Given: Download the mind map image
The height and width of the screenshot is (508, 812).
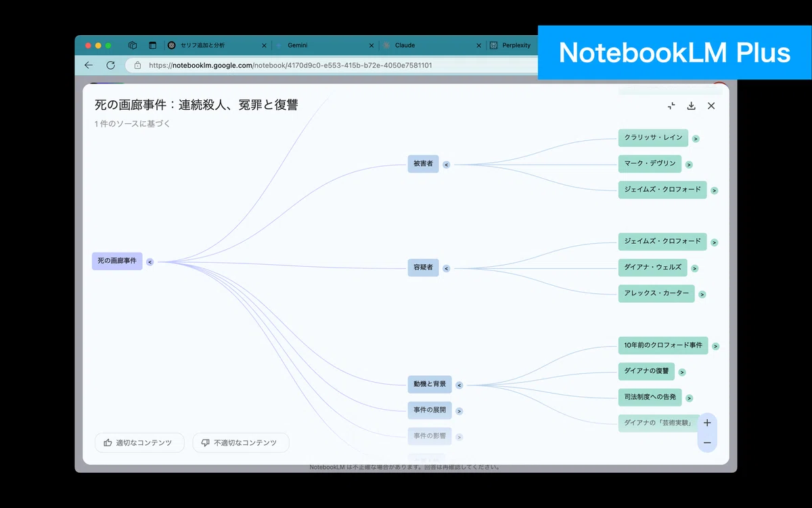Looking at the screenshot, I should (x=691, y=106).
